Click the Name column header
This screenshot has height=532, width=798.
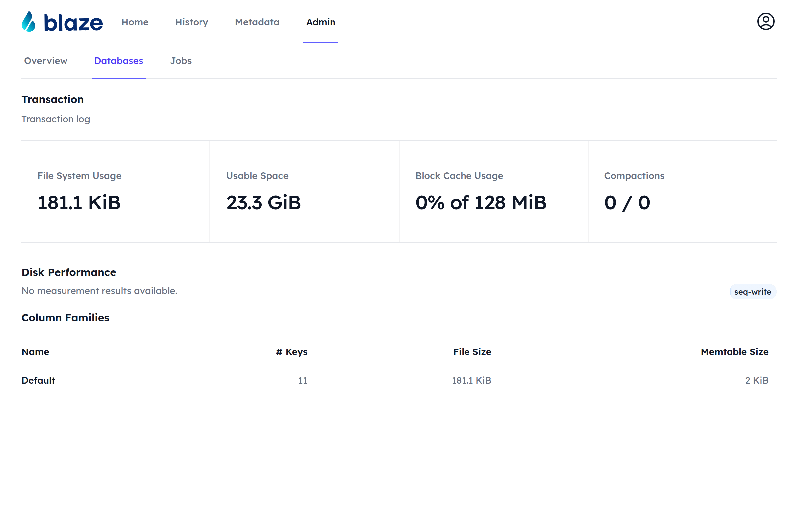point(35,352)
